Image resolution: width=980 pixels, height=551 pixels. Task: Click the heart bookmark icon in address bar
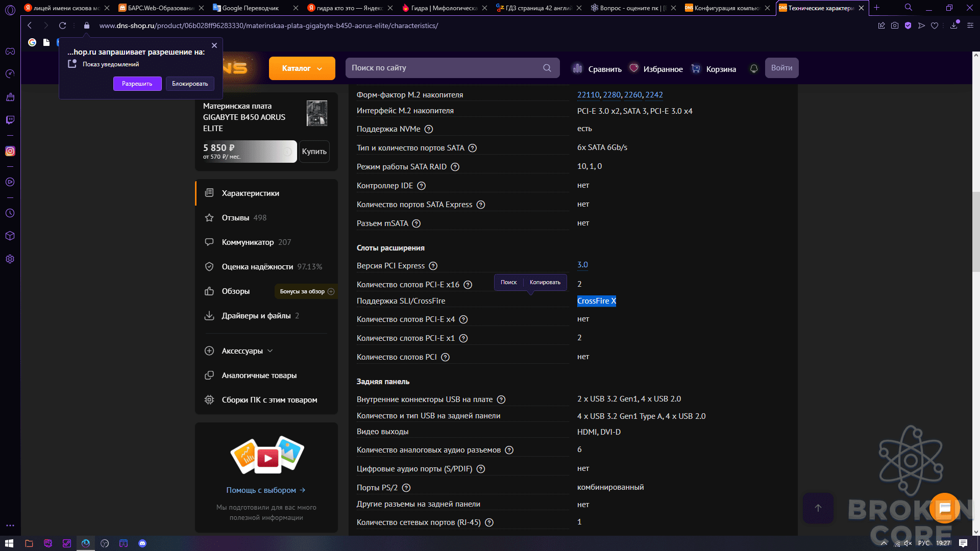tap(935, 26)
